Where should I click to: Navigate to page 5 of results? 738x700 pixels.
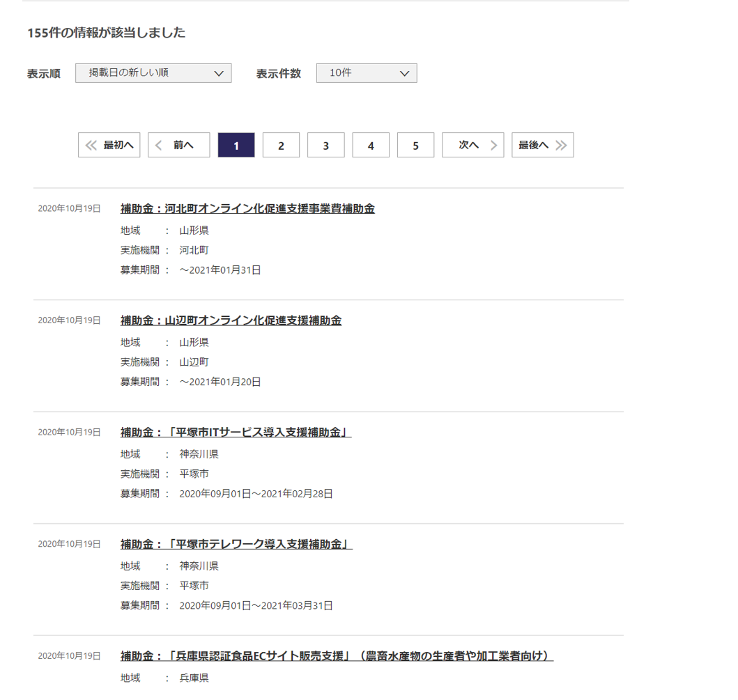tap(415, 145)
